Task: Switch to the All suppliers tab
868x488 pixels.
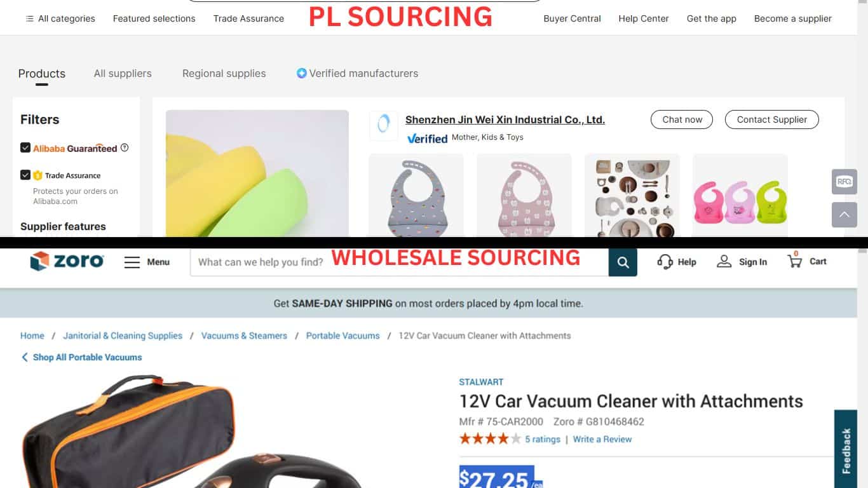Action: [123, 73]
